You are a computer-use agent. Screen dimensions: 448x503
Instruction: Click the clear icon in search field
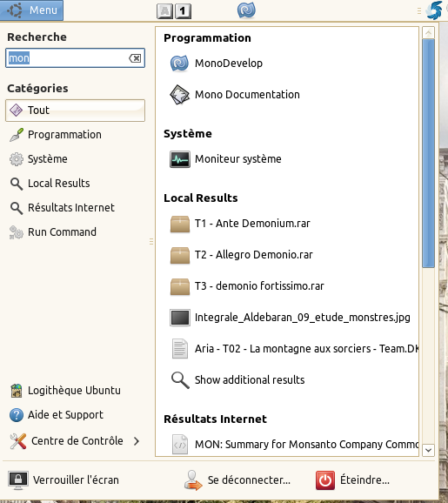point(135,58)
